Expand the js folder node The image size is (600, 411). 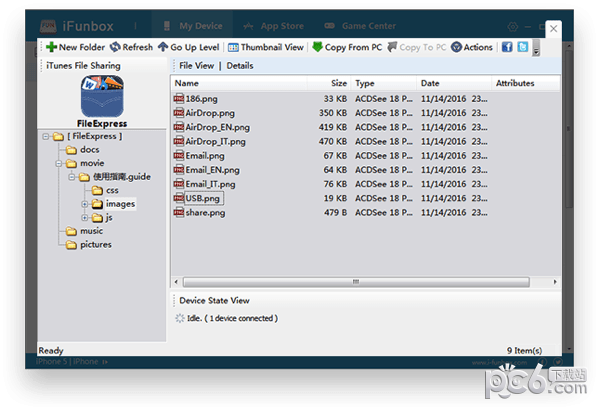[85, 218]
